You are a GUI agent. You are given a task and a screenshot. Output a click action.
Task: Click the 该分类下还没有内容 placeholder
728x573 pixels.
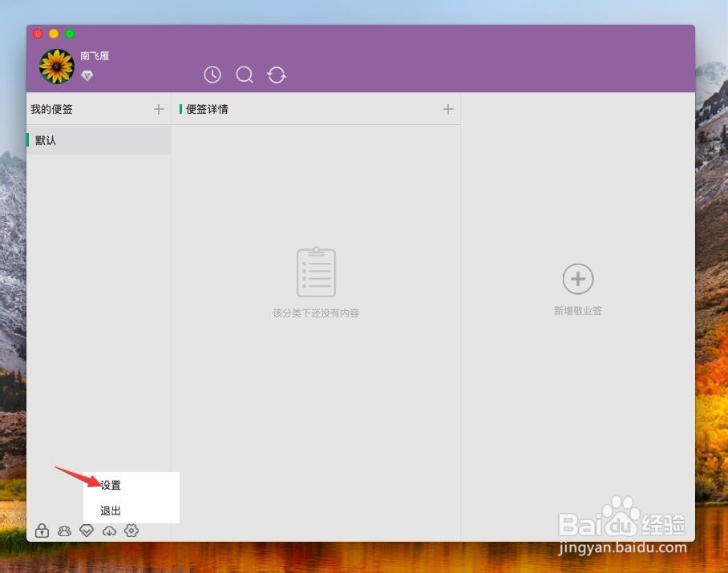pos(316,313)
